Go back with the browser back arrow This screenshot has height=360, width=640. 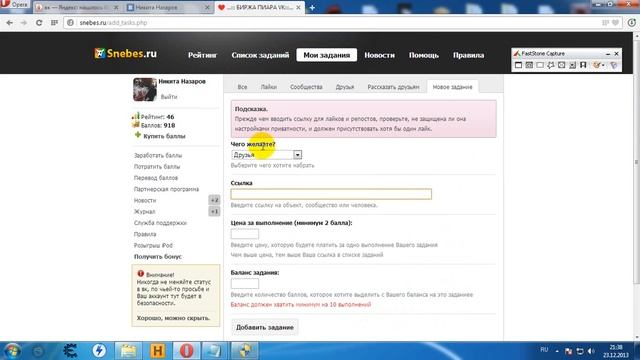pos(9,23)
